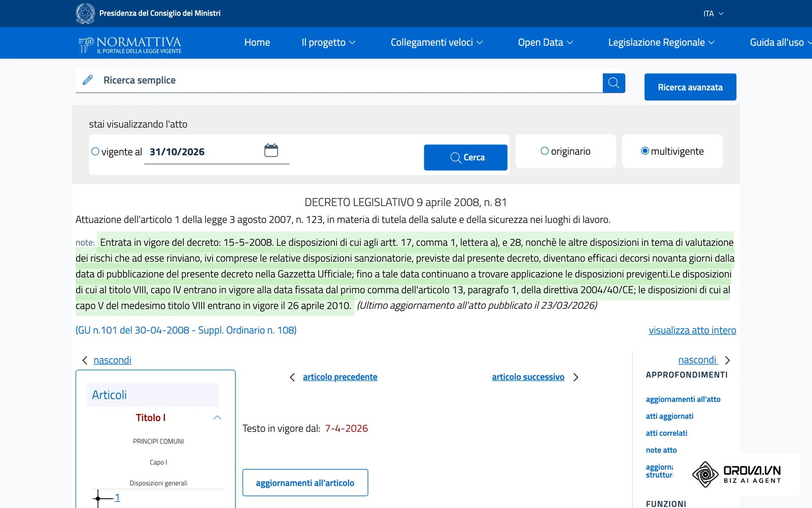
Task: Open the calendar date picker icon
Action: (x=271, y=150)
